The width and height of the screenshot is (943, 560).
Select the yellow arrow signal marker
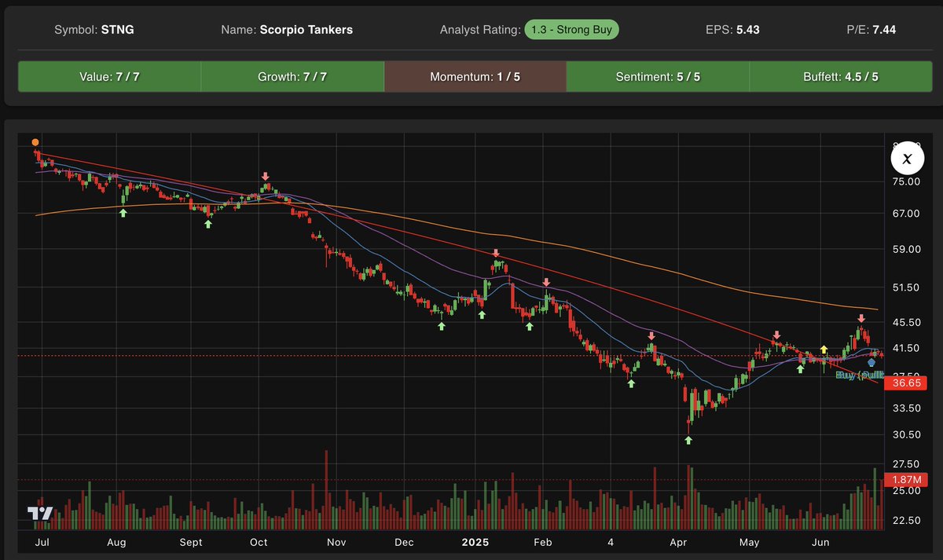(824, 349)
